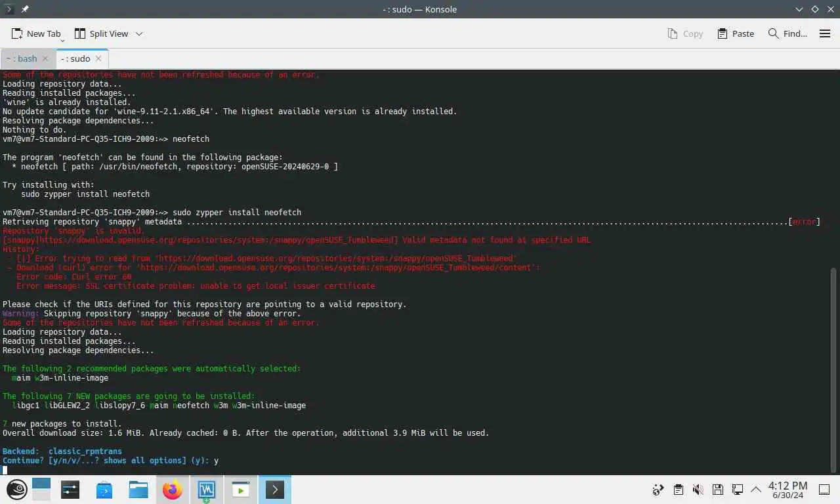Click 'Overall download size: 1.6 MiB' line
Viewport: 840px width, 504px height.
(246, 433)
